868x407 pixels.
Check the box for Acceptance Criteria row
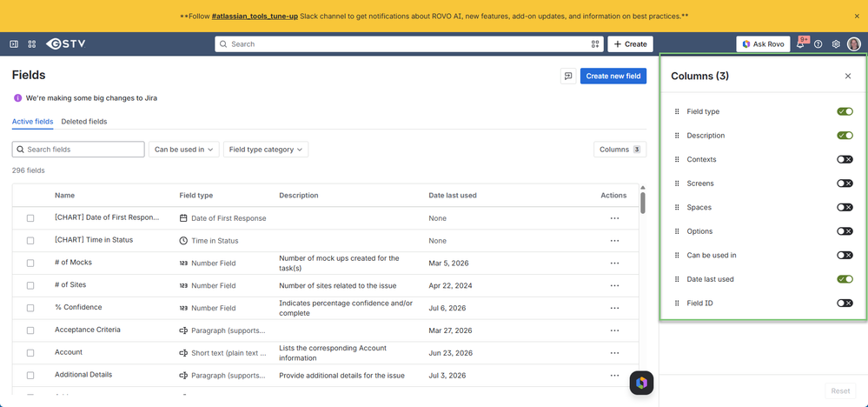point(30,330)
